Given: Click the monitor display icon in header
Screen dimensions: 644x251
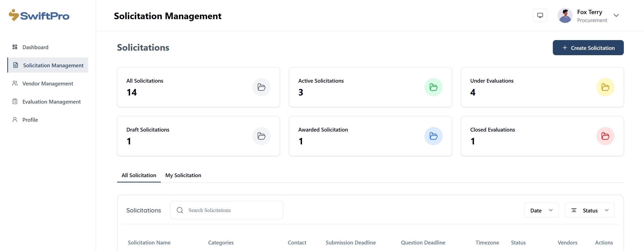Looking at the screenshot, I should tap(540, 15).
